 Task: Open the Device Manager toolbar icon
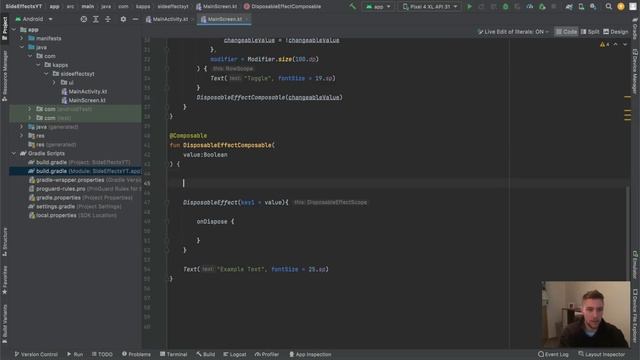tap(581, 7)
